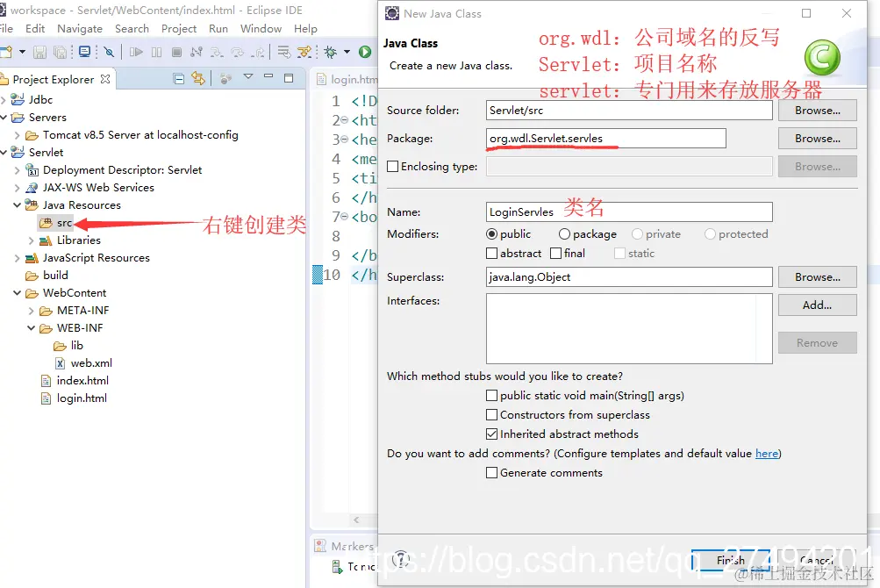The width and height of the screenshot is (880, 588).
Task: Click the Disconnect debug icon
Action: click(196, 53)
